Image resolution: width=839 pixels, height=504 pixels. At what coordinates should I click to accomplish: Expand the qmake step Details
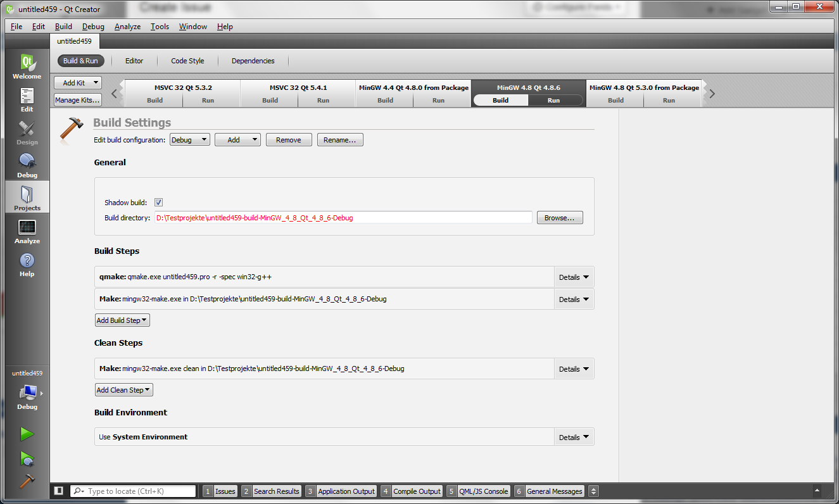click(574, 277)
